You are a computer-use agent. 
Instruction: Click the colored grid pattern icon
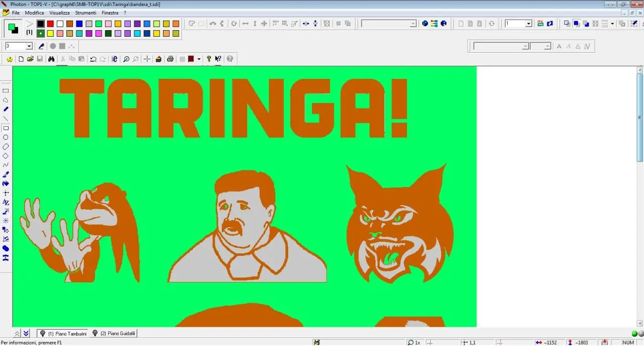[x=434, y=24]
